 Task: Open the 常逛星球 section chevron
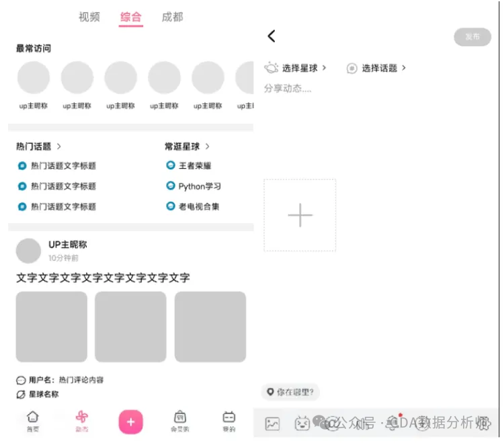click(208, 147)
